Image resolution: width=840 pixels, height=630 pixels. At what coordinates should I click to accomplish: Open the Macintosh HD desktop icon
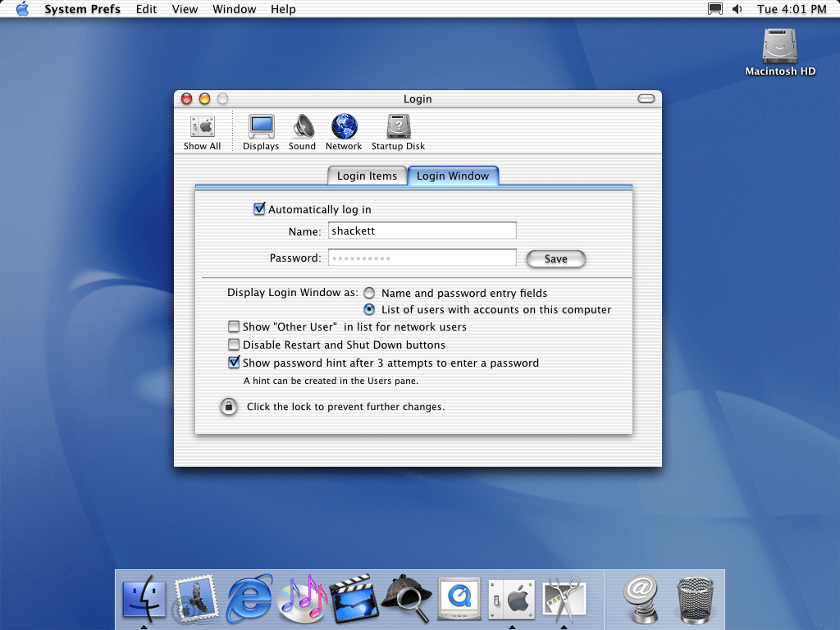[779, 51]
